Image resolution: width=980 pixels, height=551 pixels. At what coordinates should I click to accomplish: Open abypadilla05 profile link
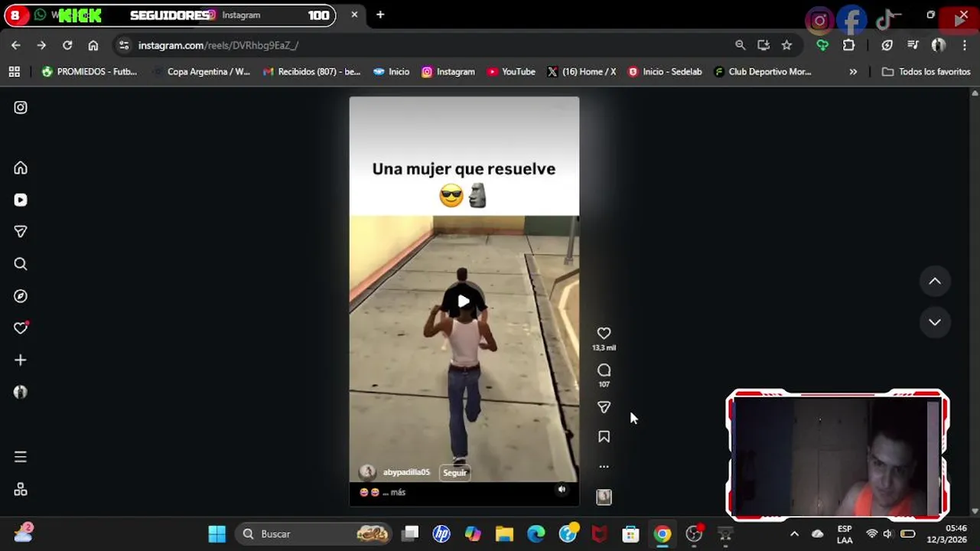(406, 472)
